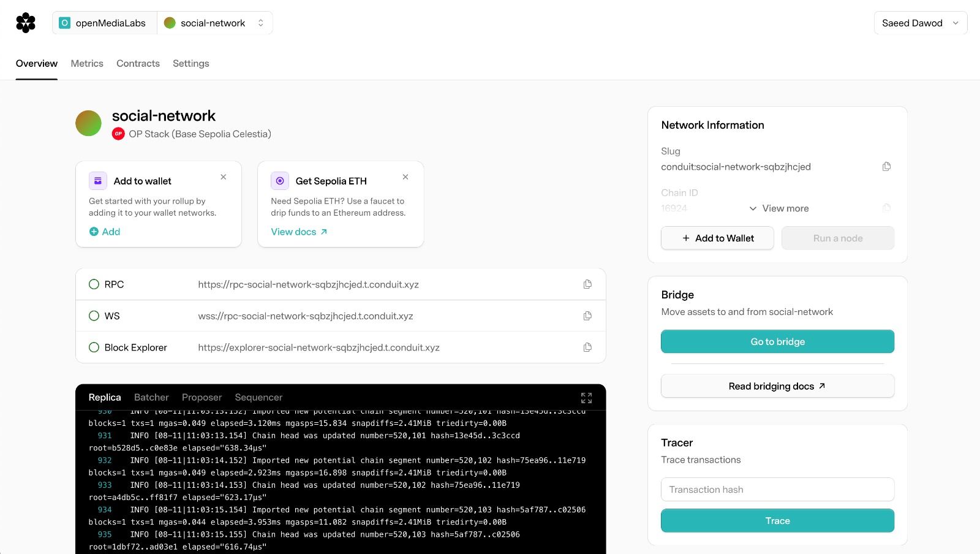Click log line number 931

105,436
